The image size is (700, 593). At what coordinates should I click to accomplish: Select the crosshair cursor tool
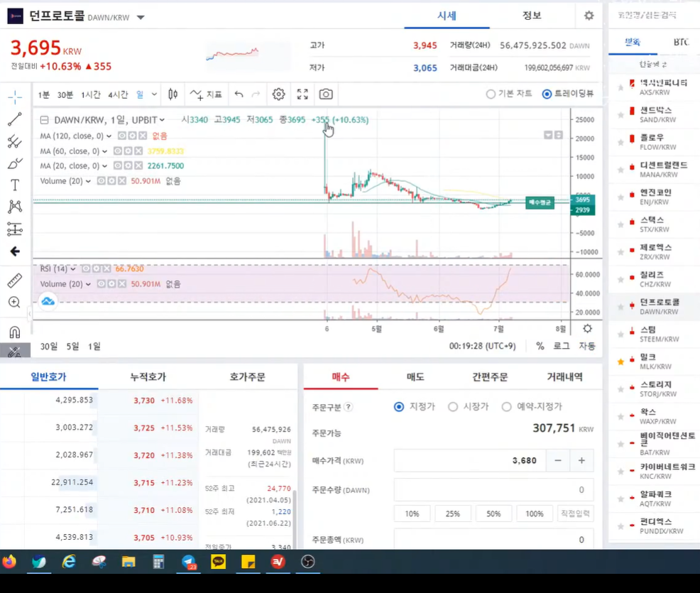[15, 97]
